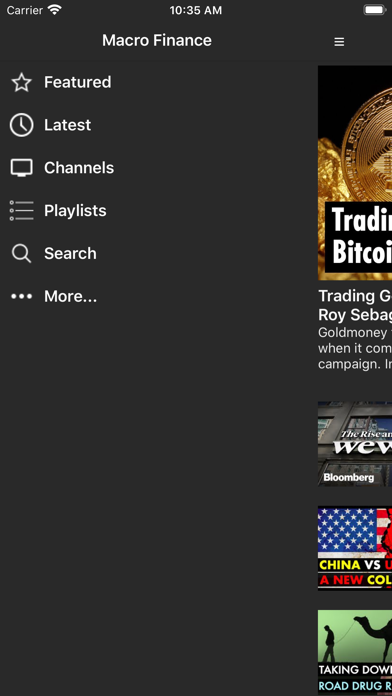The image size is (392, 696).
Task: Open the Playlists menu item
Action: 75,210
